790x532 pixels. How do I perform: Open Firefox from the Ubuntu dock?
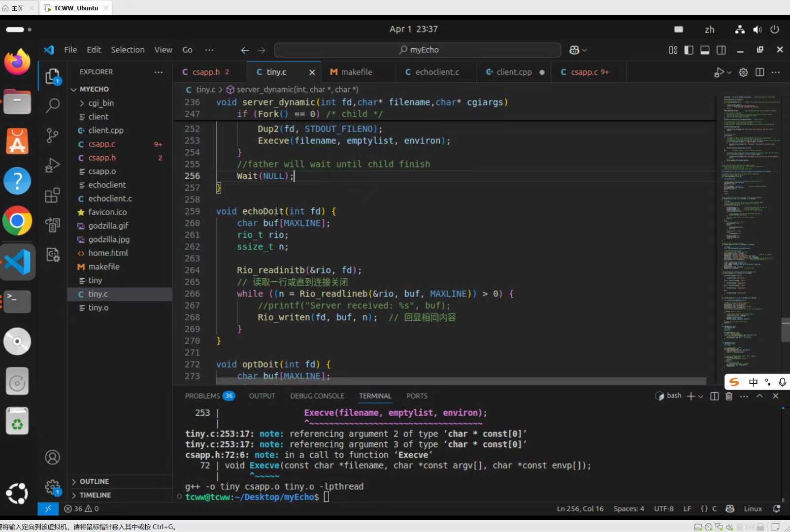(17, 62)
